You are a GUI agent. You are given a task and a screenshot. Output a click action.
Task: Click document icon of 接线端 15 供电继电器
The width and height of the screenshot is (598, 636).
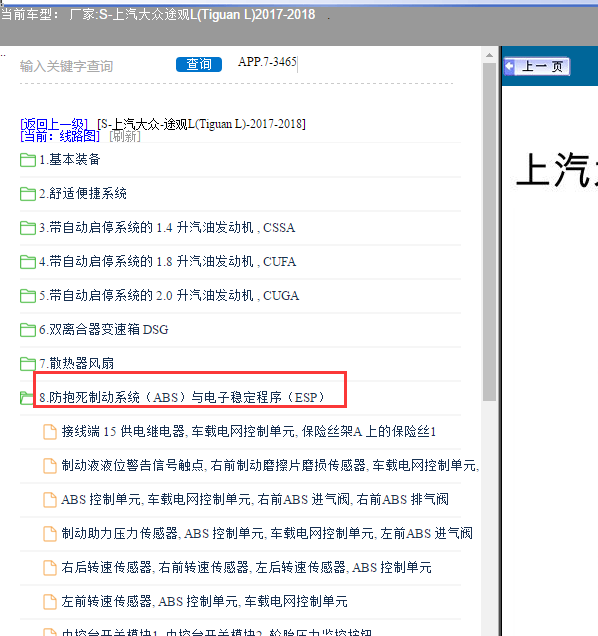(50, 432)
